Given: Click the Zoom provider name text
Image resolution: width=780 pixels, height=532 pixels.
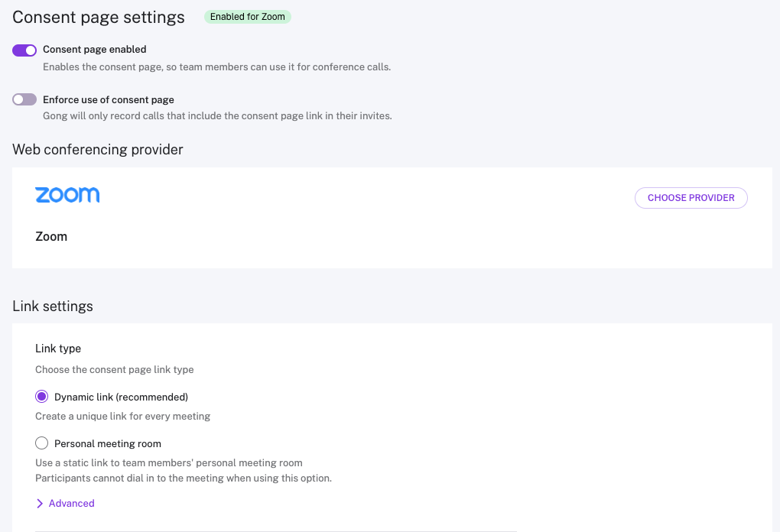Looking at the screenshot, I should pos(51,237).
